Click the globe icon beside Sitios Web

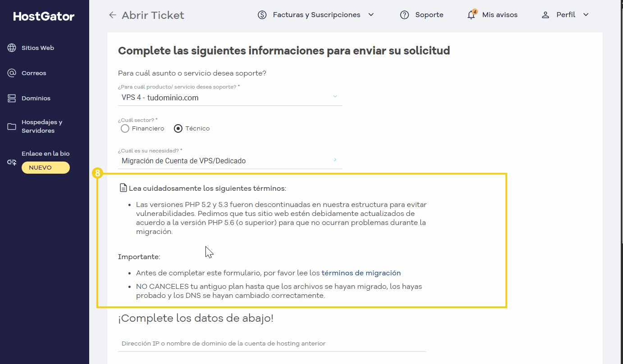[12, 48]
